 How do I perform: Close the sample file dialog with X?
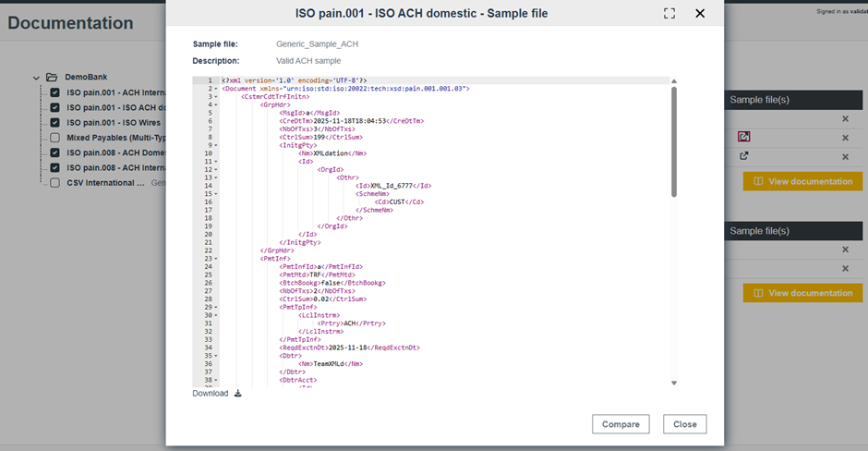coord(700,14)
